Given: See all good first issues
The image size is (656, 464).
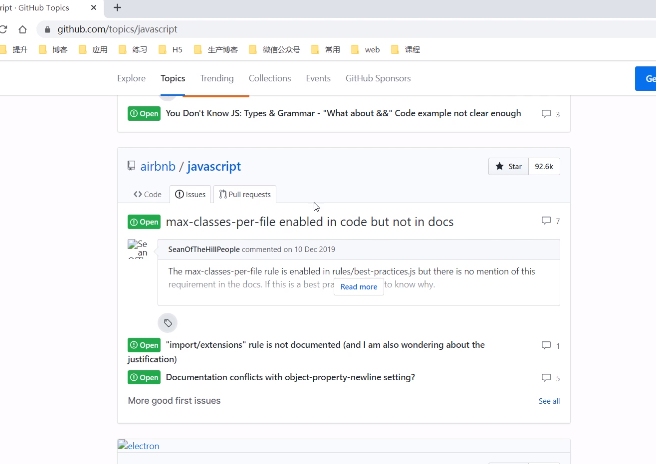Looking at the screenshot, I should pyautogui.click(x=549, y=401).
